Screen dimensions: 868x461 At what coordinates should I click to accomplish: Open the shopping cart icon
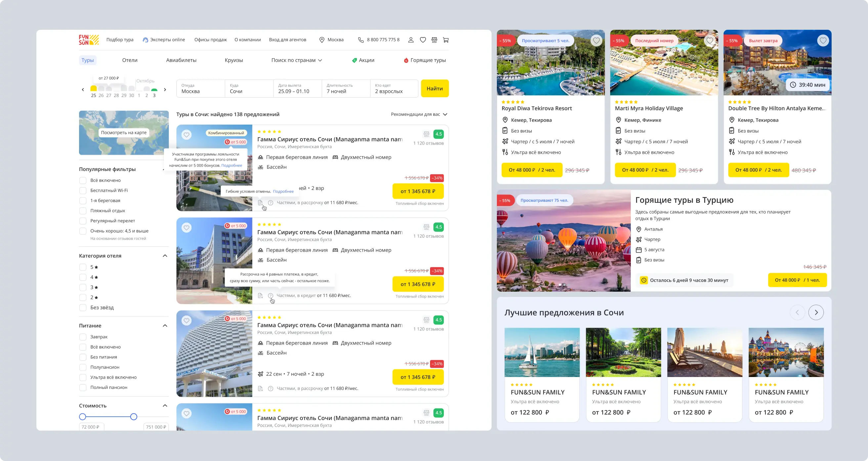pyautogui.click(x=446, y=40)
